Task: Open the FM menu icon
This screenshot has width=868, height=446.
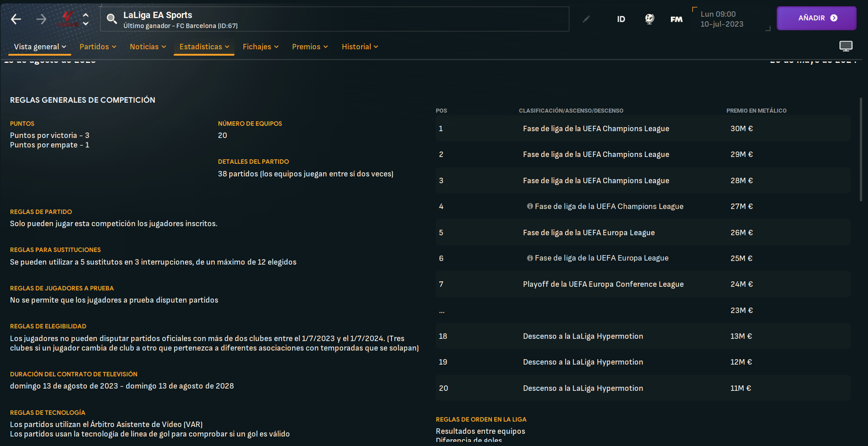Action: [x=676, y=19]
